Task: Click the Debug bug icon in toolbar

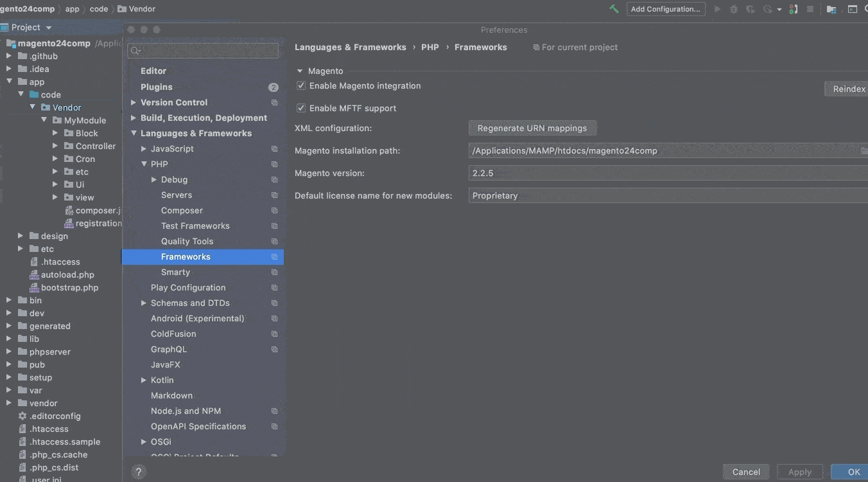Action: point(733,9)
